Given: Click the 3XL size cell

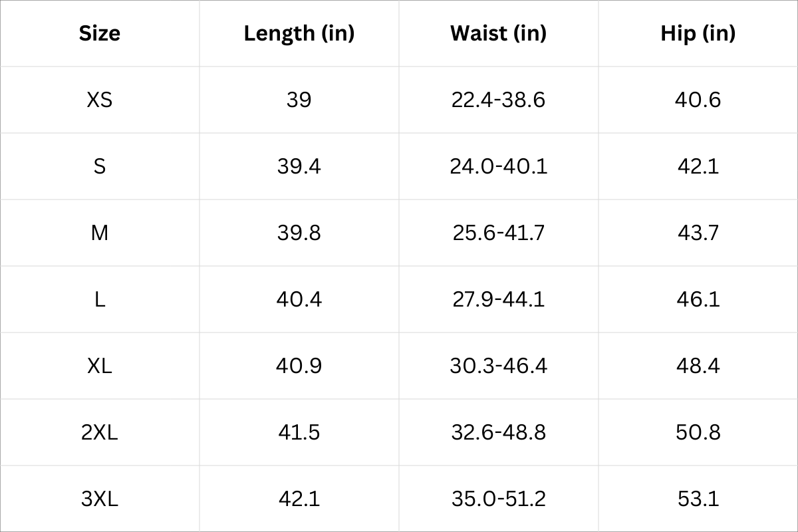Looking at the screenshot, I should 100,499.
